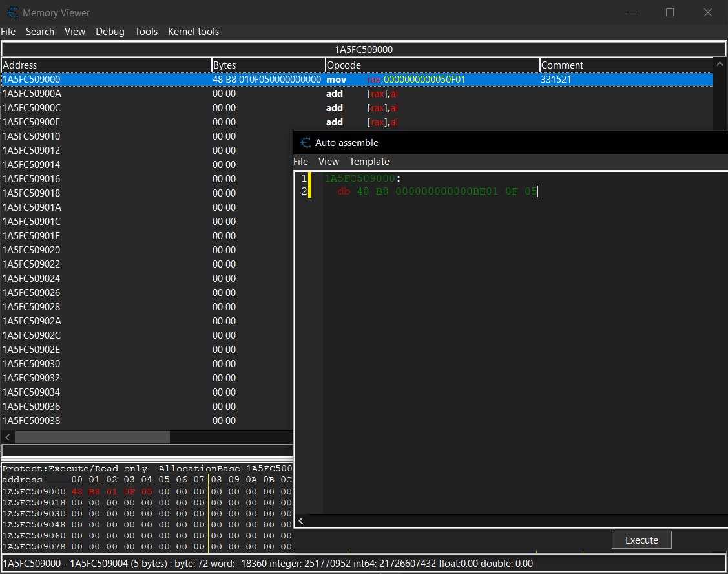Open the Template menu in Auto assemble
Viewport: 728px width, 574px height.
click(x=369, y=161)
